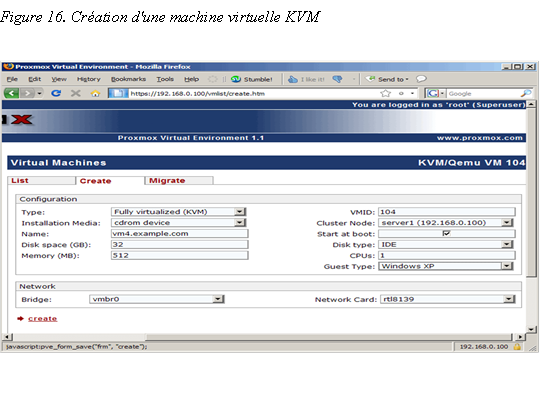Click the green Back navigation arrow
The image size is (540, 419).
11,93
